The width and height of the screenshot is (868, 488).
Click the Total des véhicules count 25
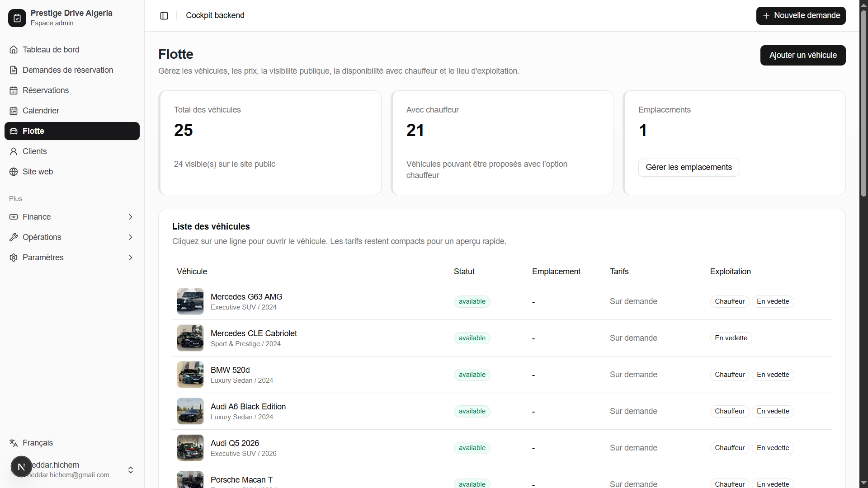tap(184, 130)
